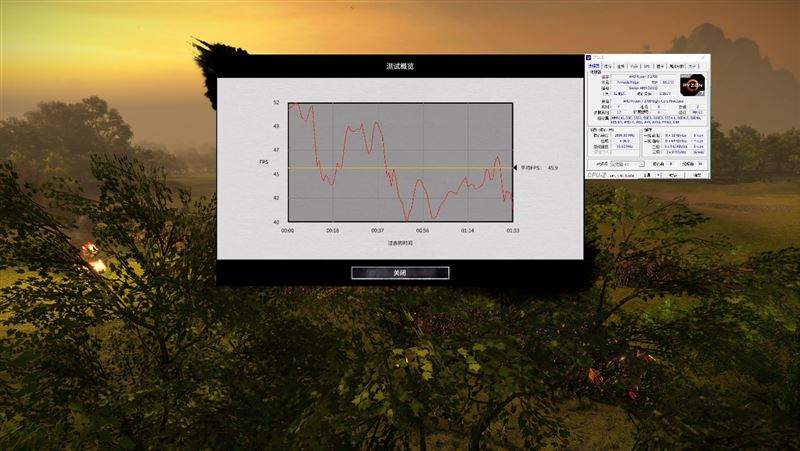This screenshot has width=800, height=451.
Task: Click the 52 FPS axis label
Action: tap(276, 103)
